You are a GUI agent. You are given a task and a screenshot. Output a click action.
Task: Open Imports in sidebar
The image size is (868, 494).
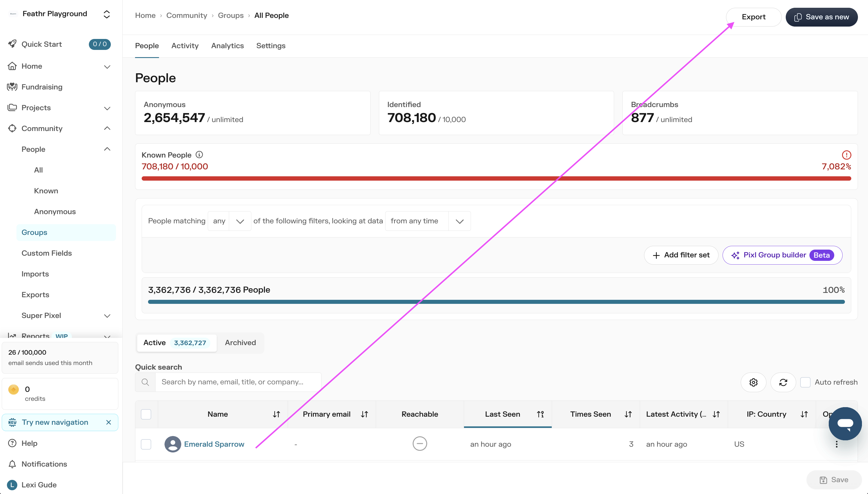point(35,274)
